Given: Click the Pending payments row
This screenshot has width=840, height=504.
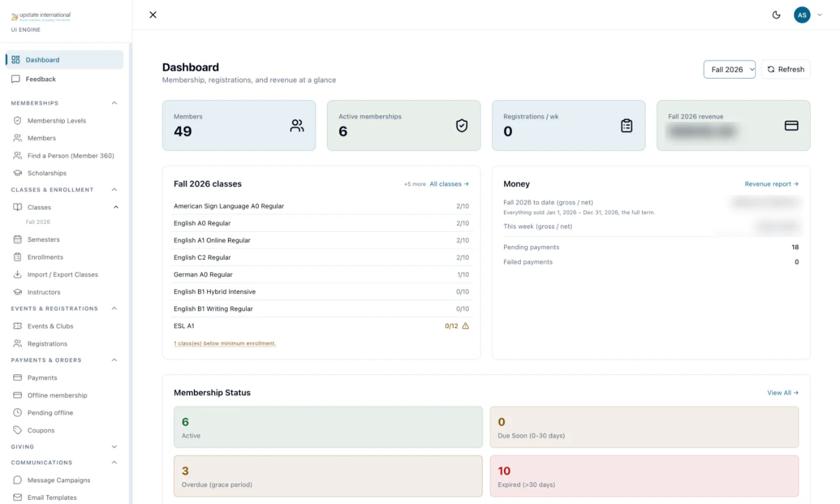Looking at the screenshot, I should click(651, 247).
